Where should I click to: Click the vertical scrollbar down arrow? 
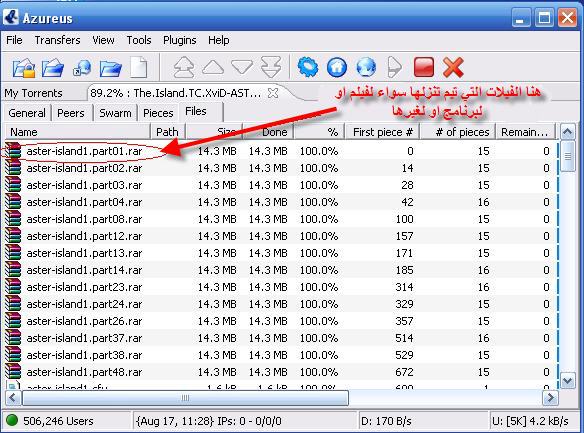(x=568, y=381)
